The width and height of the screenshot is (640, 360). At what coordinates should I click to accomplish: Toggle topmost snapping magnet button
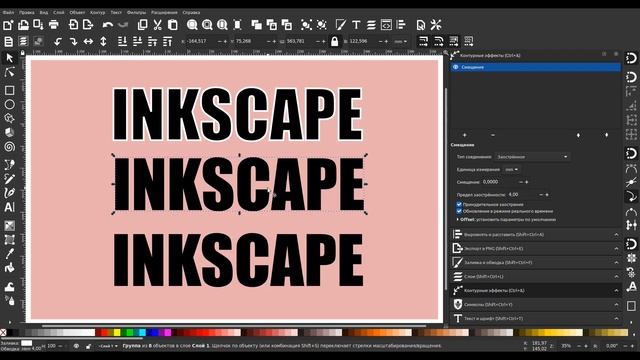point(631,58)
